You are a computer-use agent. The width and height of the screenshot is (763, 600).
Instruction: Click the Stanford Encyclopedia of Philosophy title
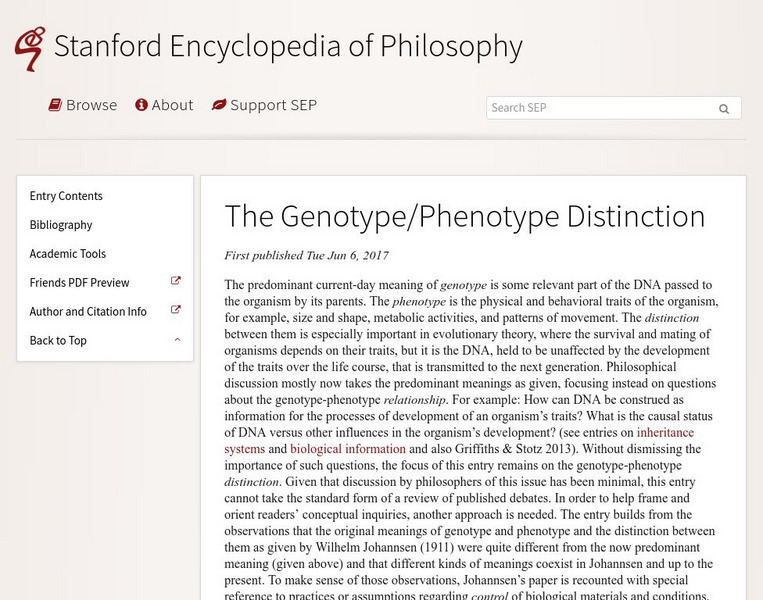(x=288, y=46)
